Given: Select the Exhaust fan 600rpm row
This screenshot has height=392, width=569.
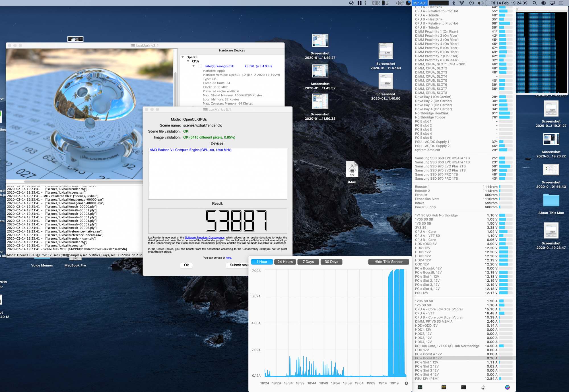Looking at the screenshot, I should point(464,195).
